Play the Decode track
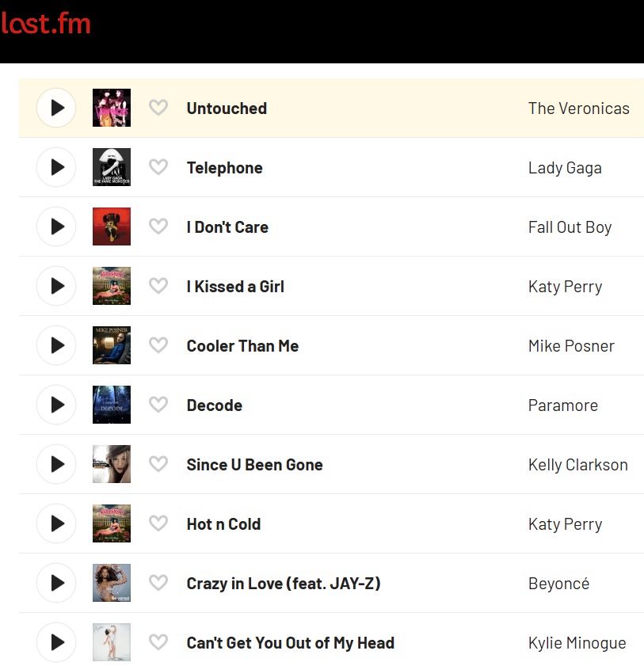The height and width of the screenshot is (666, 644). (x=56, y=405)
